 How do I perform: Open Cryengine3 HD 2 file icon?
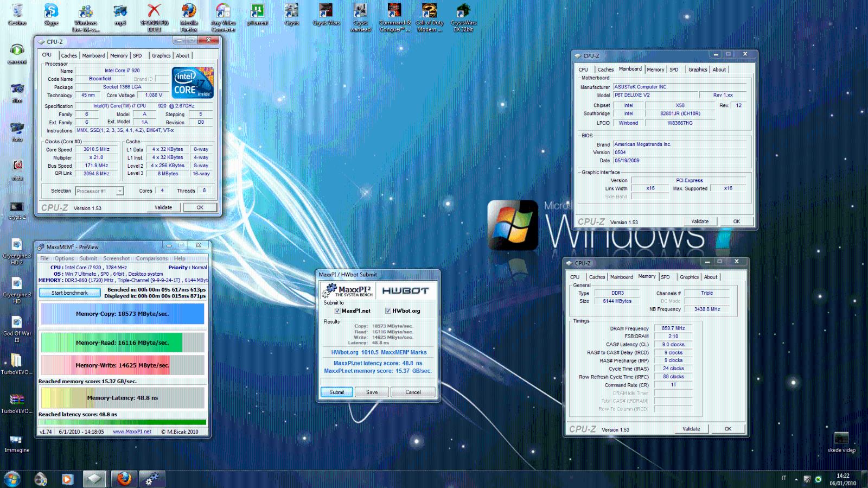point(16,251)
